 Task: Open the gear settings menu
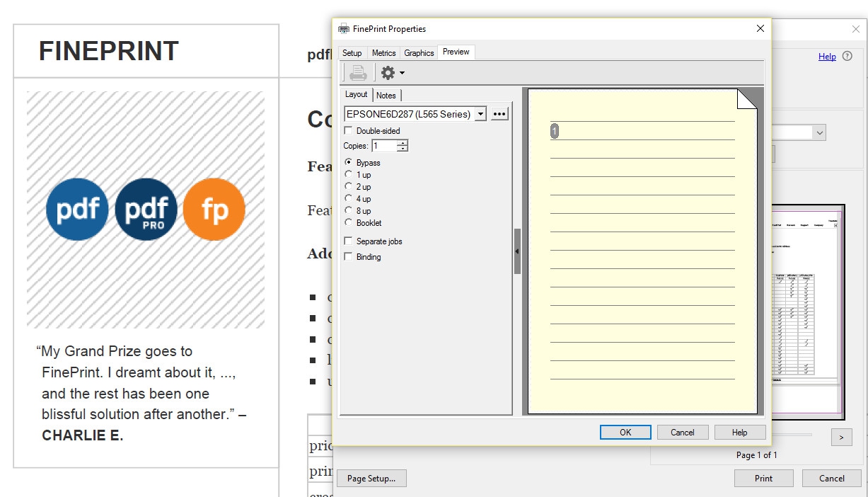pyautogui.click(x=388, y=72)
